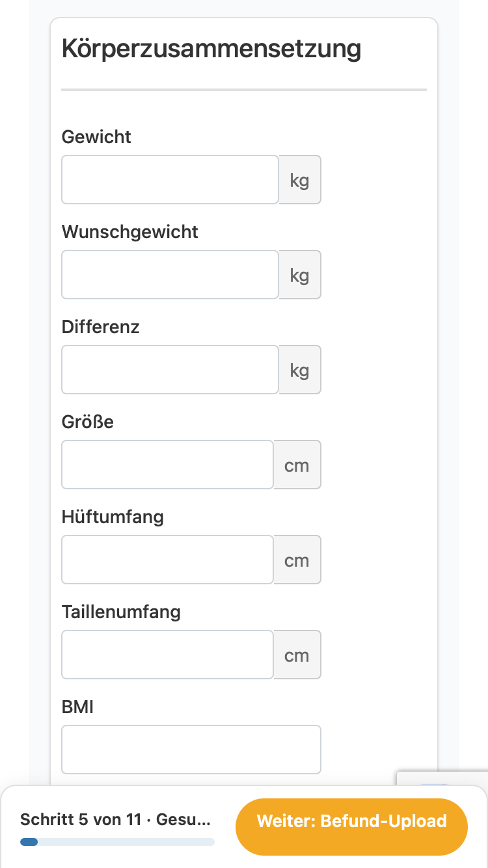Click the step progress bar
Viewport: 488px width, 868px height.
pyautogui.click(x=117, y=842)
